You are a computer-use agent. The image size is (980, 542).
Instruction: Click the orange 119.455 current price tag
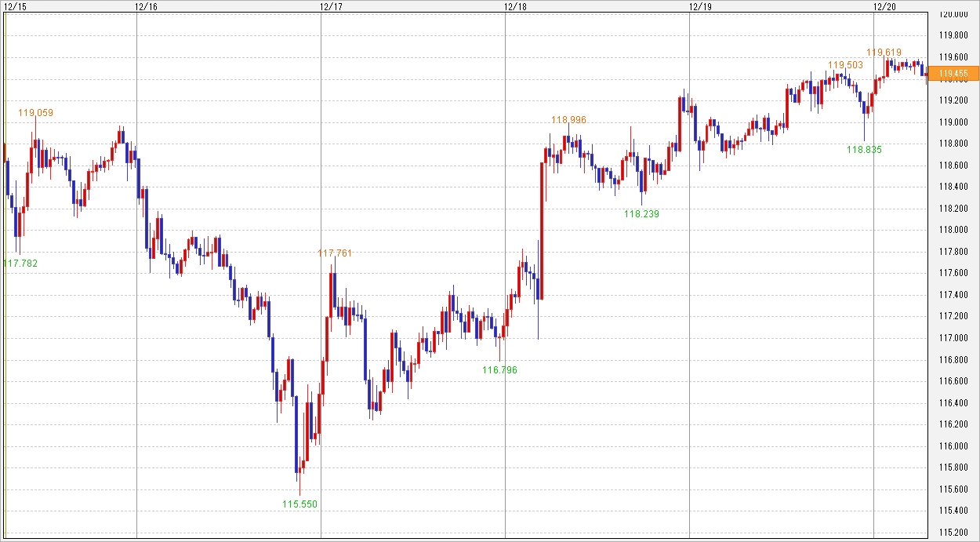tap(953, 74)
